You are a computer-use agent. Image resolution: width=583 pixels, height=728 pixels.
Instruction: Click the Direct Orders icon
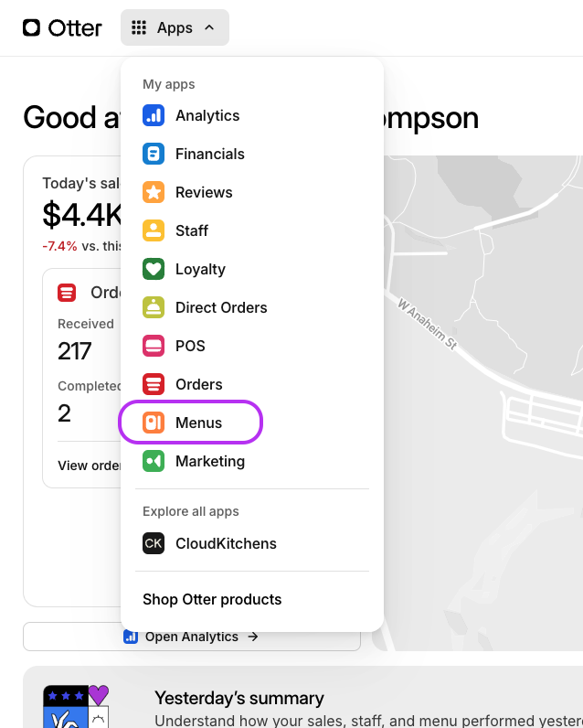153,307
